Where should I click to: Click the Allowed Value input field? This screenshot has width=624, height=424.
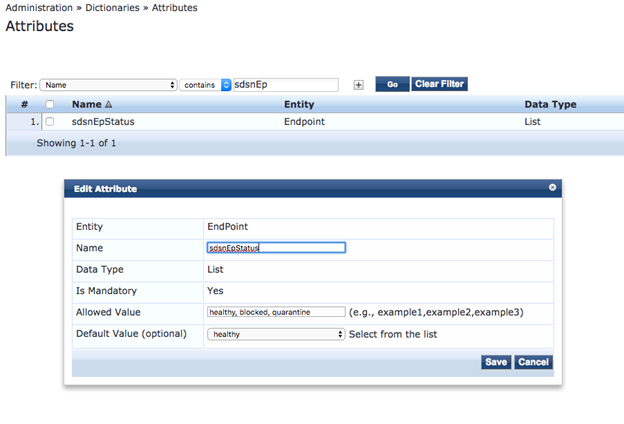pos(275,312)
